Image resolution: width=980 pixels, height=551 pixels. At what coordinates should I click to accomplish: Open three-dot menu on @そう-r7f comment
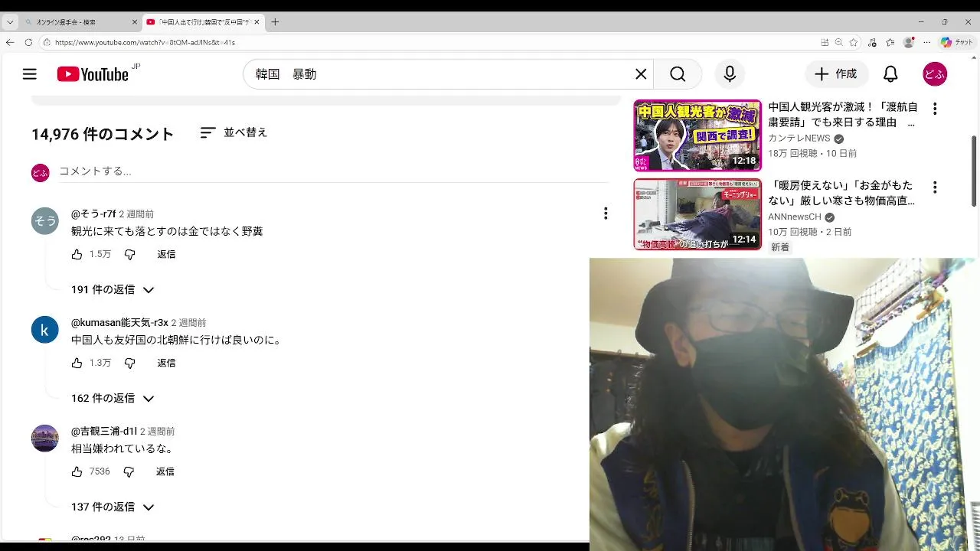coord(606,214)
